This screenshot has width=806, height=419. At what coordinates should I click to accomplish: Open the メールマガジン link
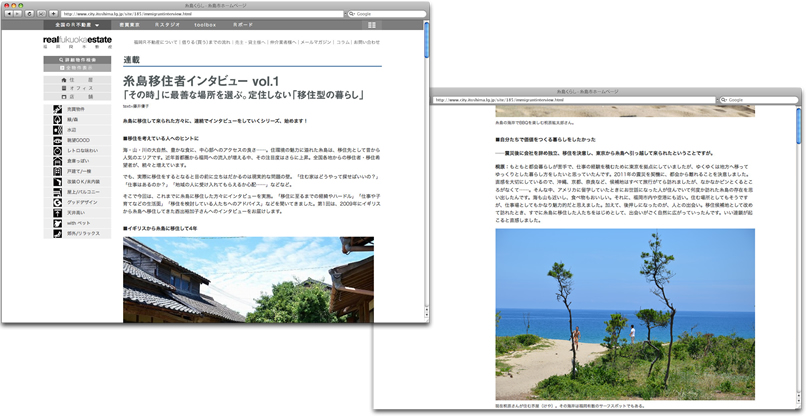pyautogui.click(x=316, y=42)
